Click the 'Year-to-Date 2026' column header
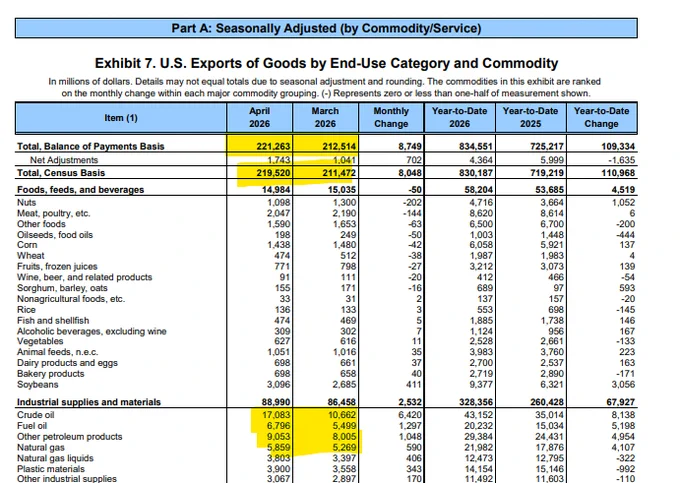Viewport: 680px width, 483px height. coord(460,117)
